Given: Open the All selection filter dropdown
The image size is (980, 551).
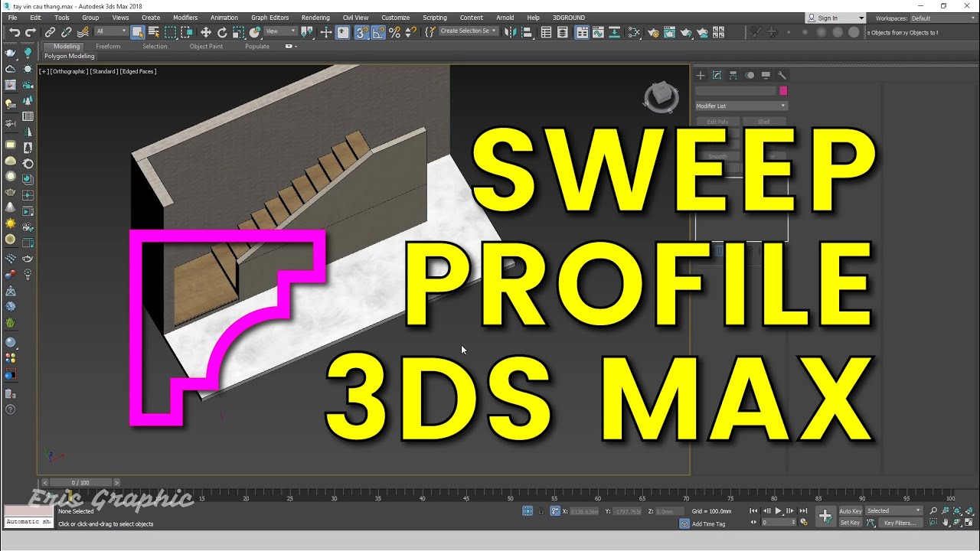Looking at the screenshot, I should tap(112, 31).
